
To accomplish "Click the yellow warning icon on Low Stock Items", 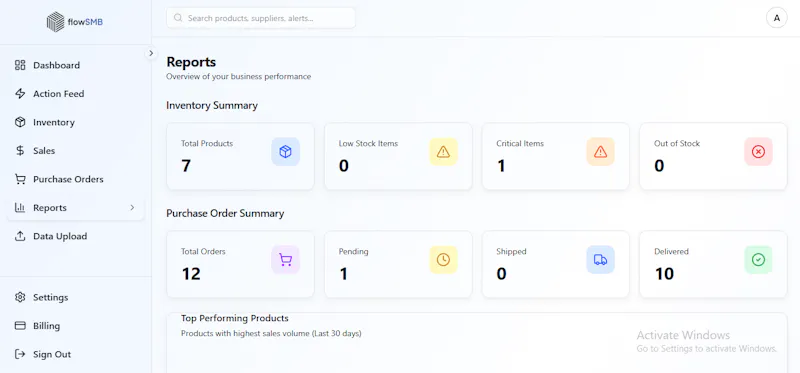I will click(443, 152).
